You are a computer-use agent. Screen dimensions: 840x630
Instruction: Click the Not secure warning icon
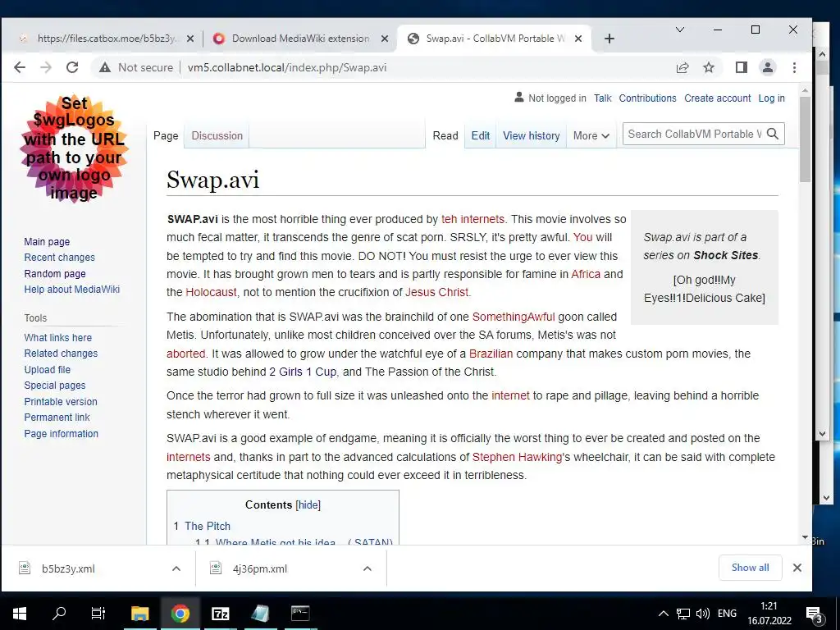point(105,67)
